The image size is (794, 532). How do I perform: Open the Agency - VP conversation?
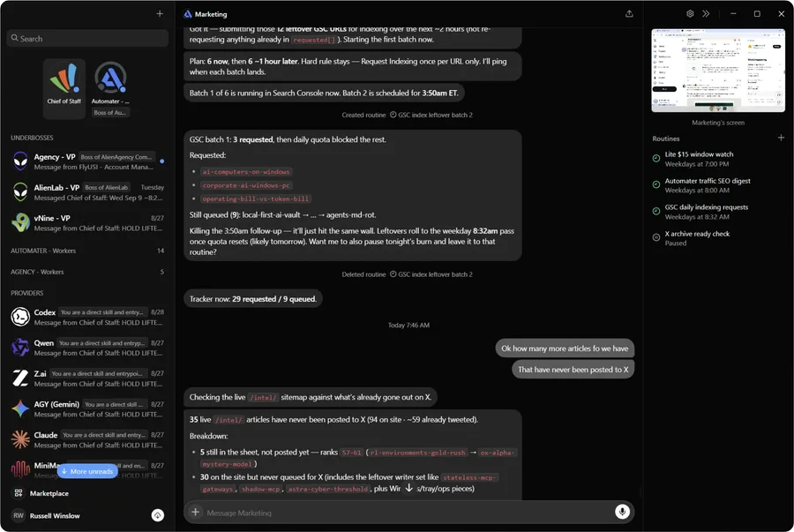(87, 161)
